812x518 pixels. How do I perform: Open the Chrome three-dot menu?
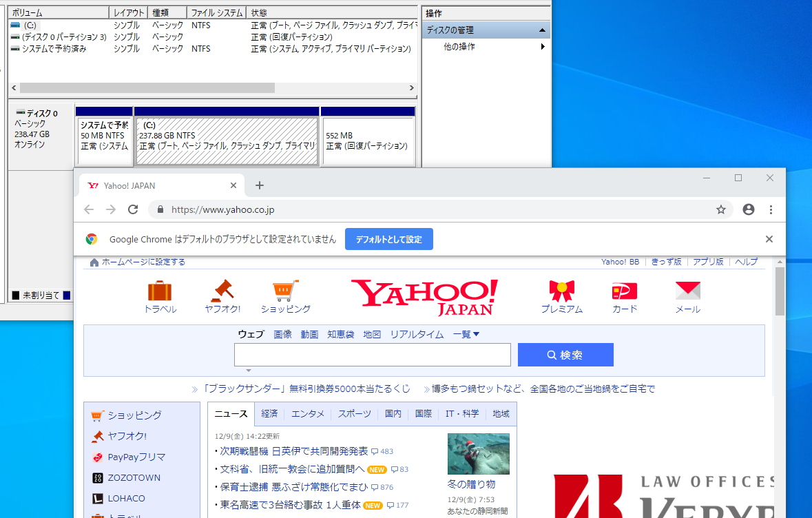pyautogui.click(x=771, y=209)
